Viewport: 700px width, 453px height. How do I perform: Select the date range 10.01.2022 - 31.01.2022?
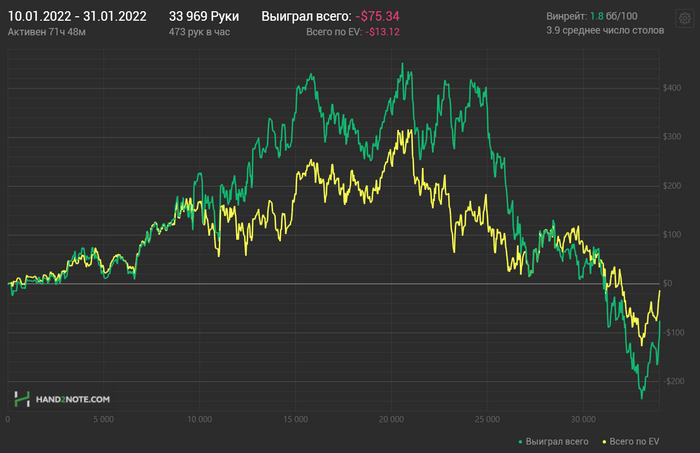coord(77,17)
